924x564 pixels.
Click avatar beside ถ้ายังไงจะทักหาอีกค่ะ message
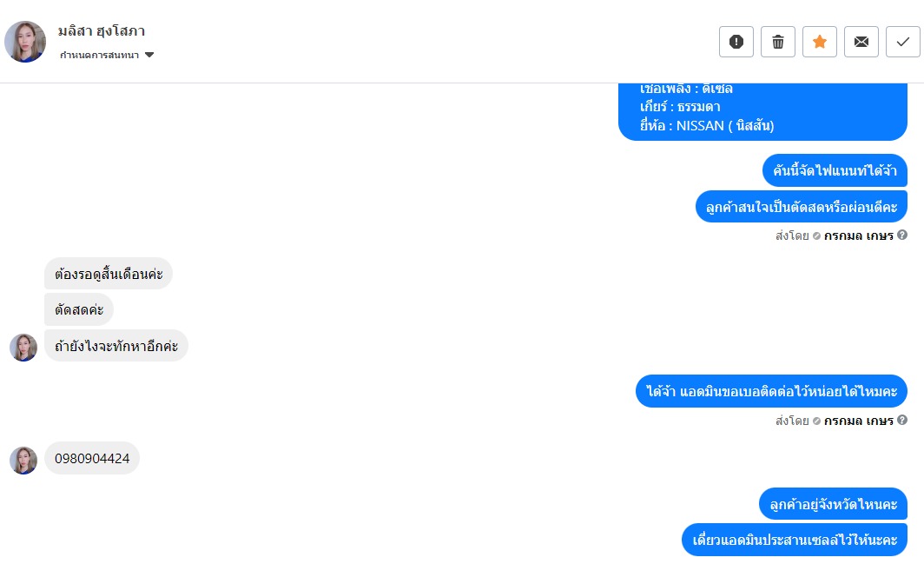coord(23,348)
